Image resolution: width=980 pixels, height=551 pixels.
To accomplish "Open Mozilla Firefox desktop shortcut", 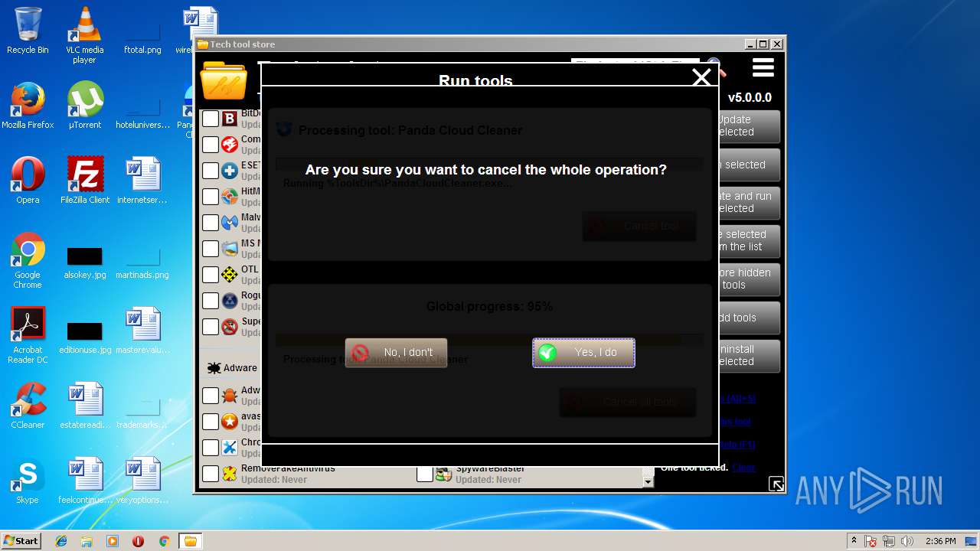I will [x=28, y=106].
